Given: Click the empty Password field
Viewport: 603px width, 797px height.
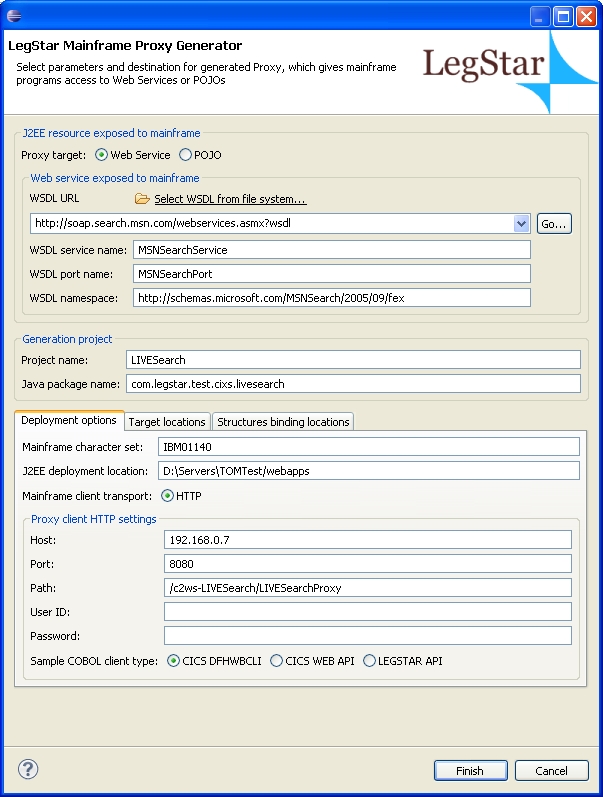Looking at the screenshot, I should click(368, 636).
